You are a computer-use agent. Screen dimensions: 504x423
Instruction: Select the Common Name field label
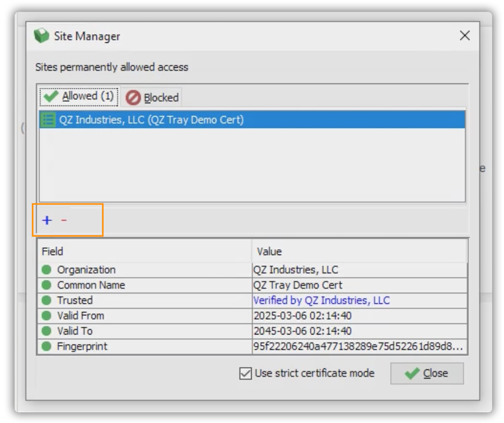pos(91,285)
